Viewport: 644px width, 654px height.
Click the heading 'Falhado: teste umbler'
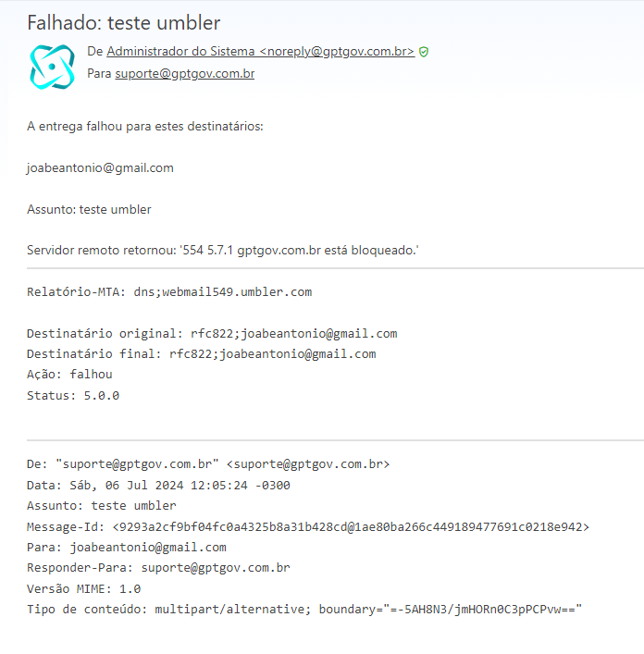point(123,22)
